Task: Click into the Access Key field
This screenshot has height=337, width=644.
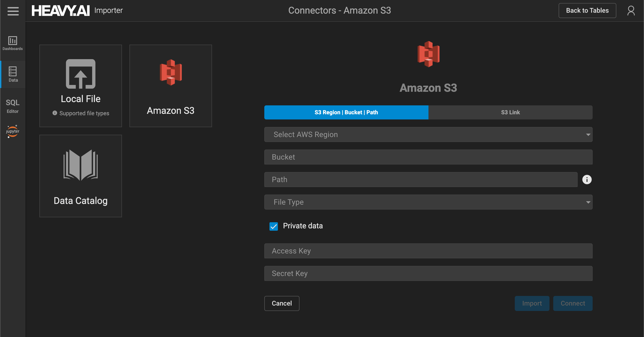Action: (x=428, y=251)
